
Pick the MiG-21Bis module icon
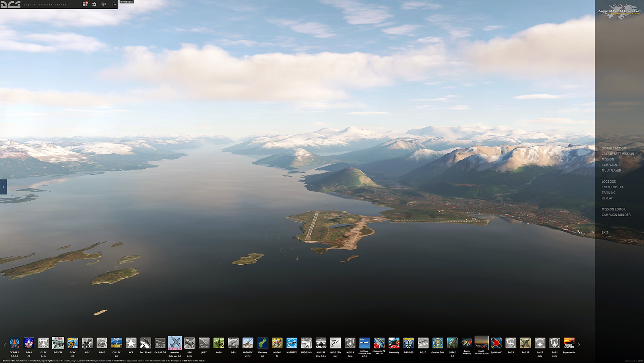336,343
